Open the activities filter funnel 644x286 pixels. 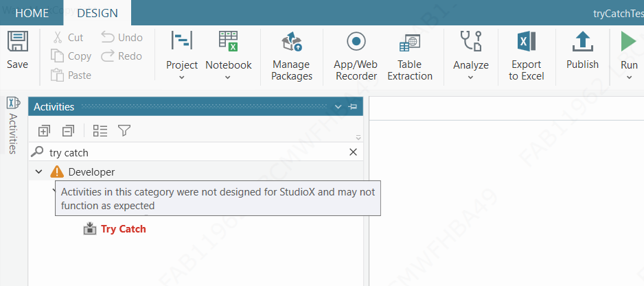pos(124,130)
